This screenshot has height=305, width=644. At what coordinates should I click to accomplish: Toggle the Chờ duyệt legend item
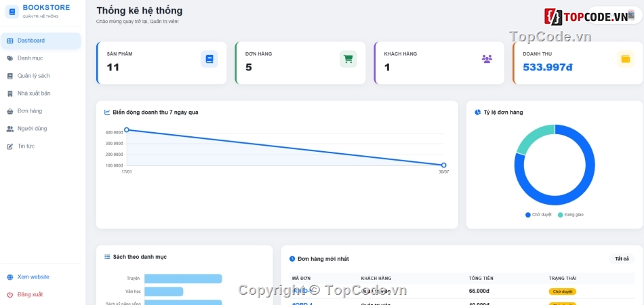[538, 215]
